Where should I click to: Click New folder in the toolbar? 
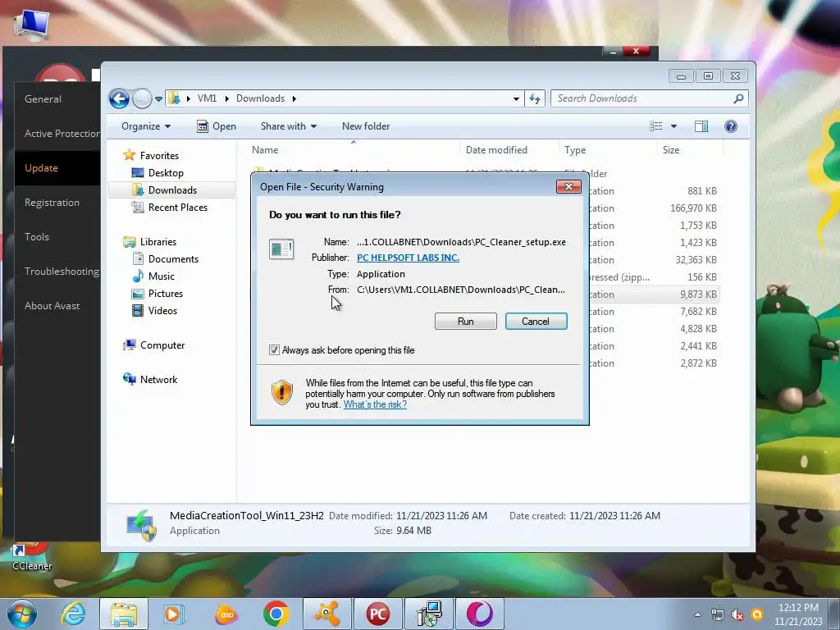pos(366,126)
